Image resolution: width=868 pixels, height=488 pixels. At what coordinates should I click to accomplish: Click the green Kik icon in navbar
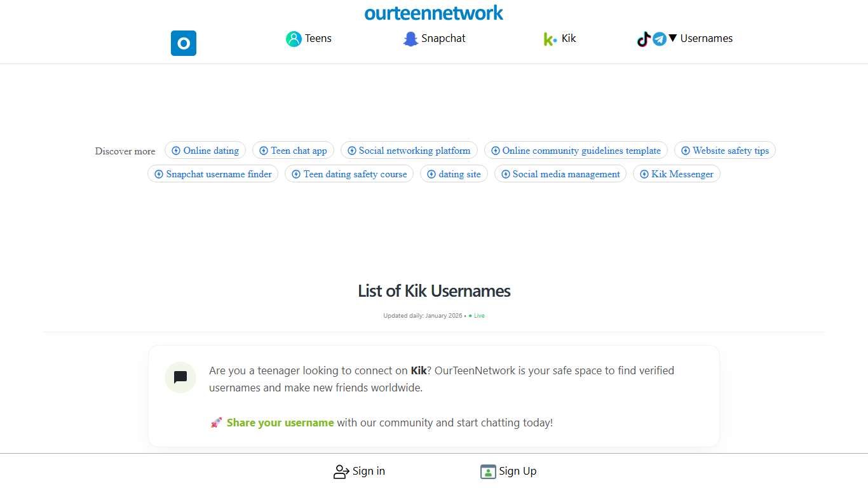548,39
